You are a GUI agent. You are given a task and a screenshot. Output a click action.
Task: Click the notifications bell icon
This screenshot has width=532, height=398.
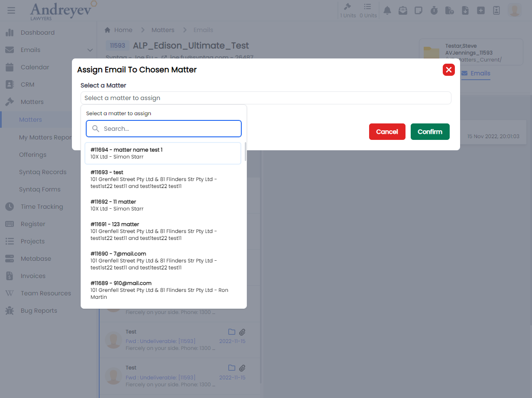(x=387, y=10)
